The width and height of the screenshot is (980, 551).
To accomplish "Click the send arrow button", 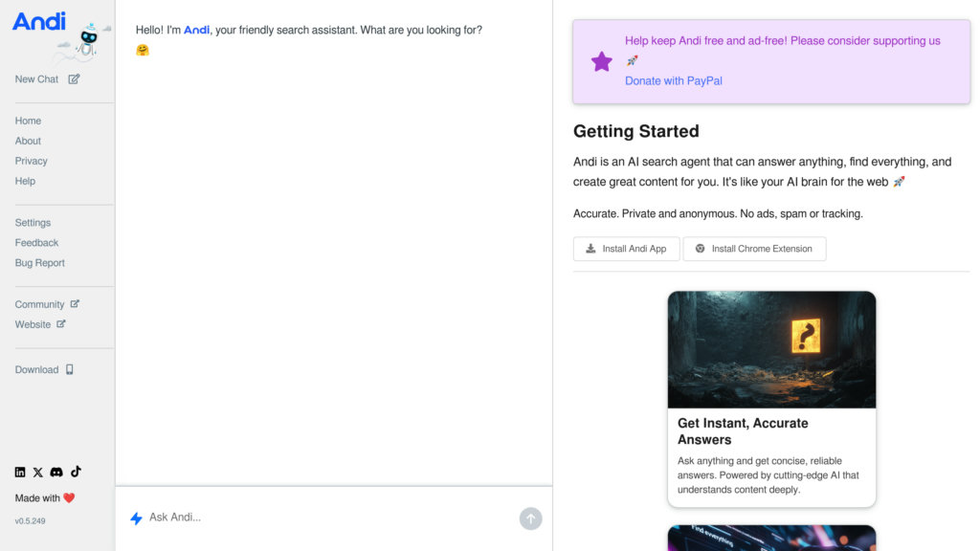I will (530, 518).
